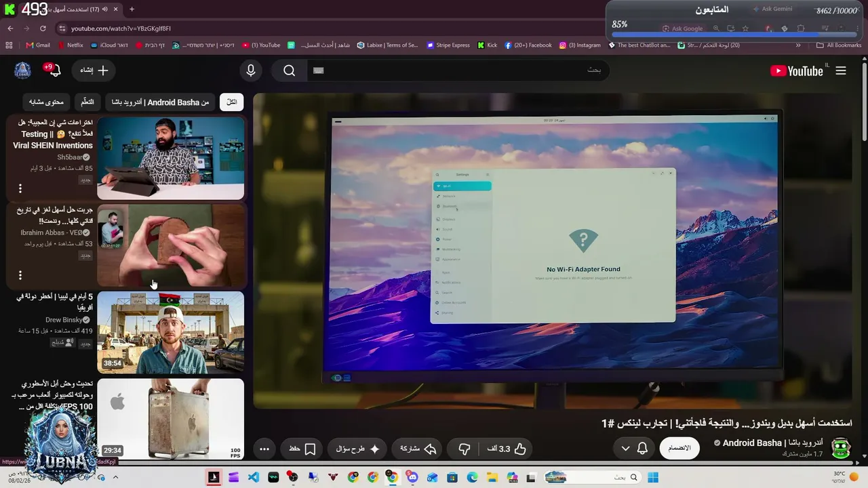
Task: Open options for the SHEIN Inventions video
Action: point(20,188)
